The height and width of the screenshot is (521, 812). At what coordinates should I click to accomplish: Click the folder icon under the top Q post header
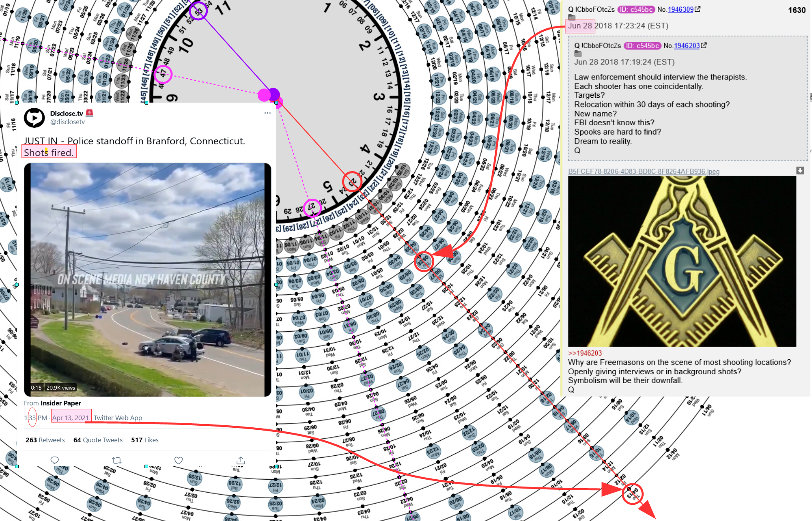[x=572, y=17]
